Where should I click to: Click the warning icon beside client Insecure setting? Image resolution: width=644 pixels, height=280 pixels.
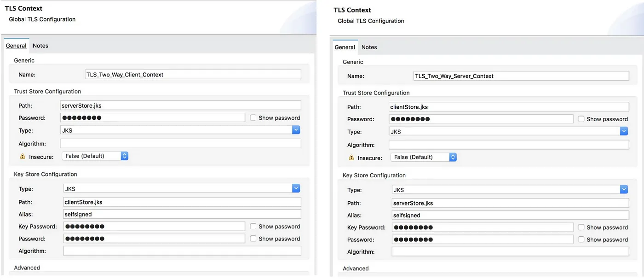tap(22, 156)
